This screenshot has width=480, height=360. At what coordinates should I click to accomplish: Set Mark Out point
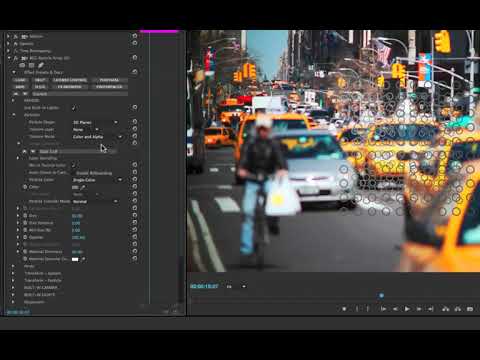[368, 309]
